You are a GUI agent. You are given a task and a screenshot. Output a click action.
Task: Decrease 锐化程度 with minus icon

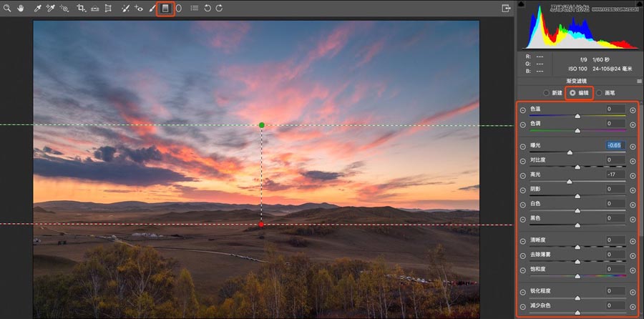coord(522,293)
